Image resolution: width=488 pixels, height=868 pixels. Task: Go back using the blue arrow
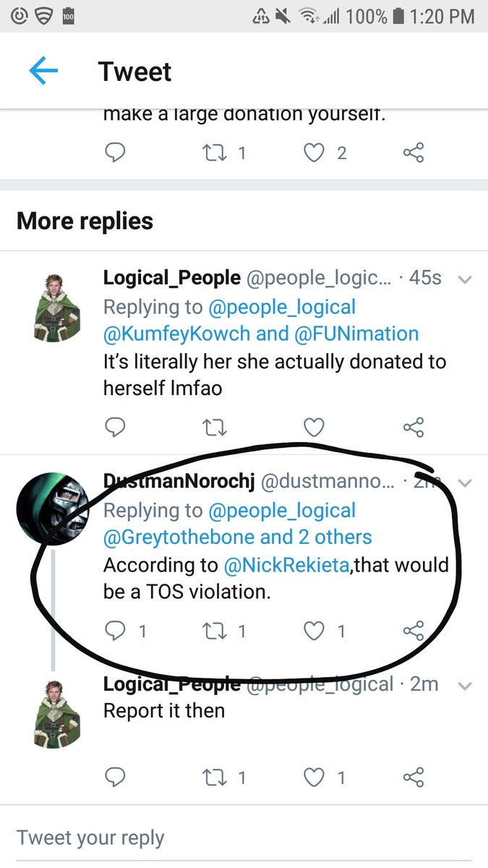coord(43,71)
